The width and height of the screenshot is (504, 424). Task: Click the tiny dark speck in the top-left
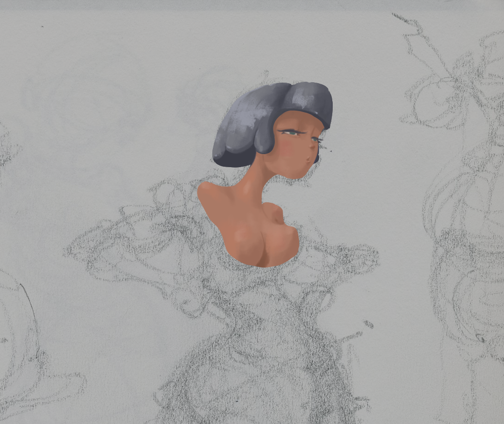[42, 27]
